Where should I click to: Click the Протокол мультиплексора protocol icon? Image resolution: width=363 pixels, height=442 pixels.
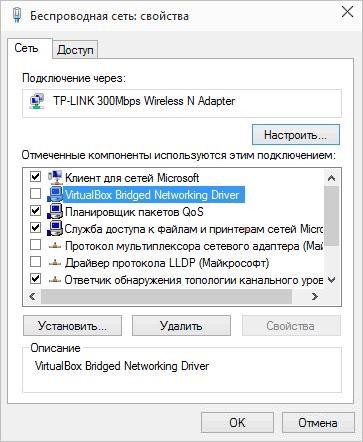(55, 246)
